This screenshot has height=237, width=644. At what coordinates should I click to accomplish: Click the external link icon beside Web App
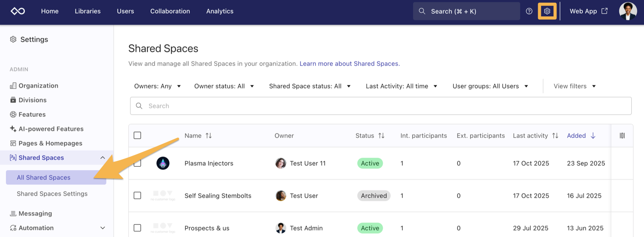coord(604,11)
